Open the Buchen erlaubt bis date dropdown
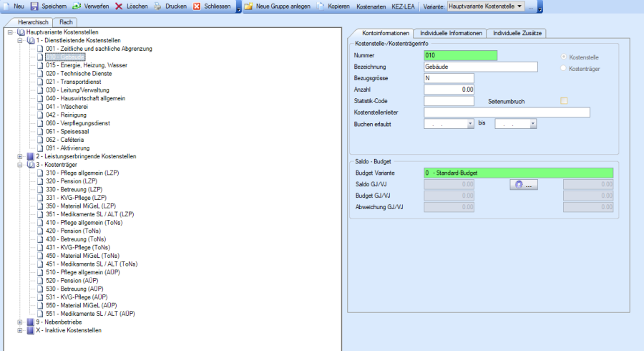This screenshot has height=351, width=644. 532,124
